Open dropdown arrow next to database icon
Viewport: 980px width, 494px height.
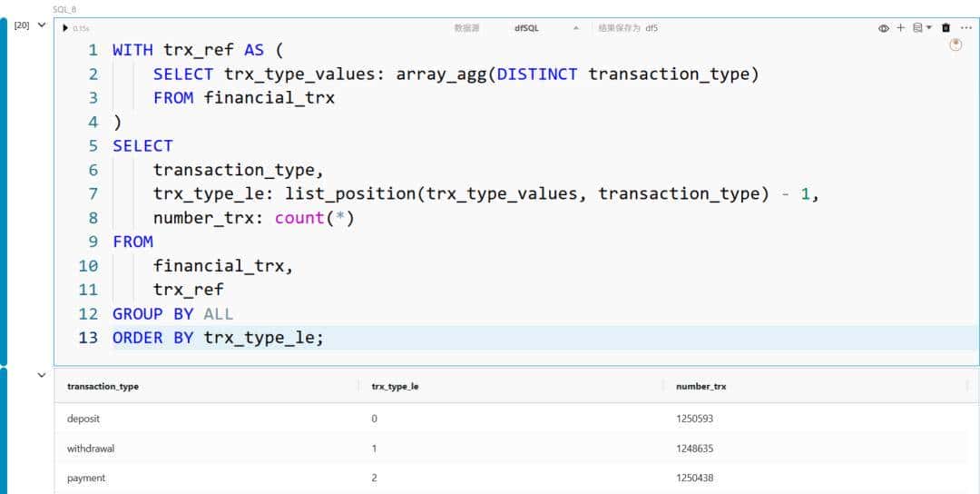929,28
